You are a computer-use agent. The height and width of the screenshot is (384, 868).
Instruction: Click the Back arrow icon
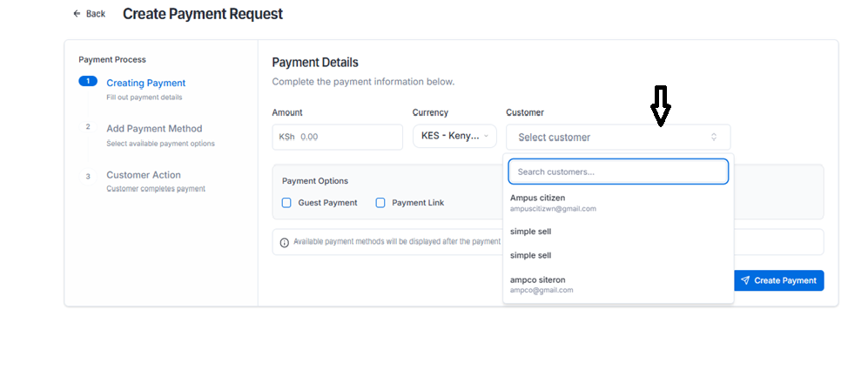click(x=77, y=14)
